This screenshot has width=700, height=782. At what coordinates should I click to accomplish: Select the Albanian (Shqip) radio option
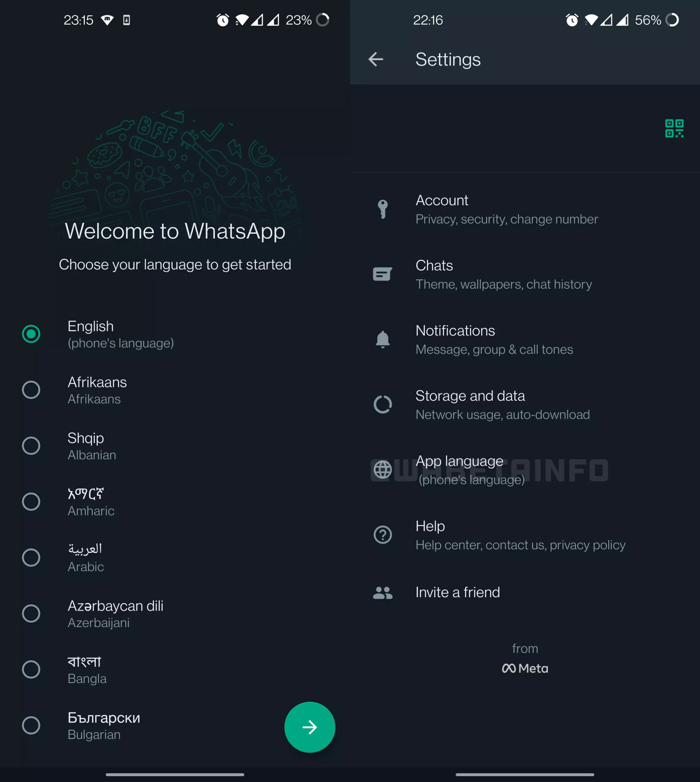[x=31, y=446]
